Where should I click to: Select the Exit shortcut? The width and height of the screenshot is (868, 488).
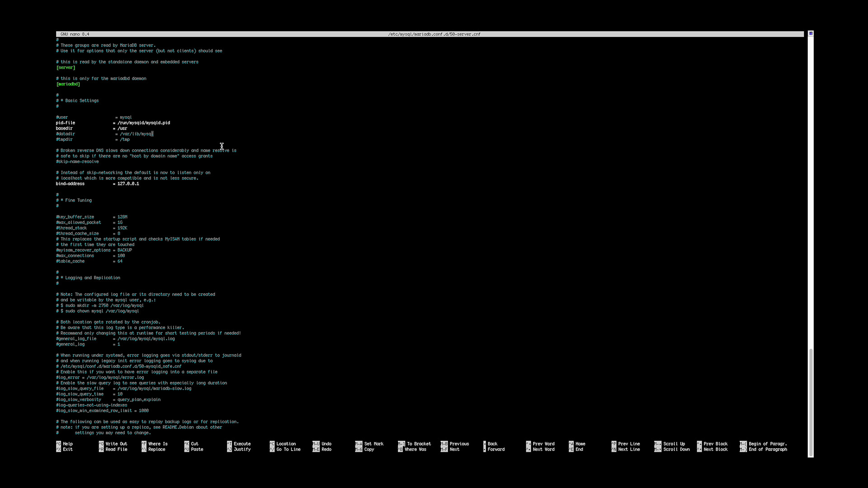point(67,449)
